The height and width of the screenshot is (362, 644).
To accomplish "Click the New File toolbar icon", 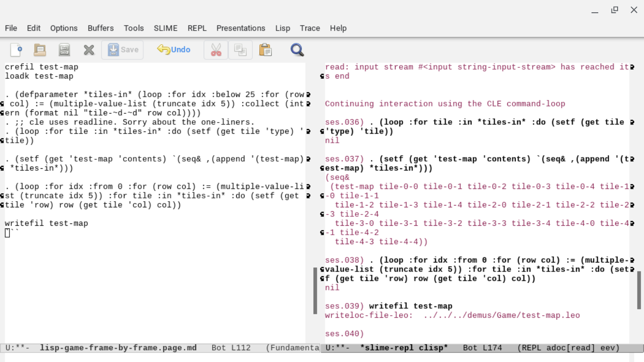I will click(x=16, y=49).
